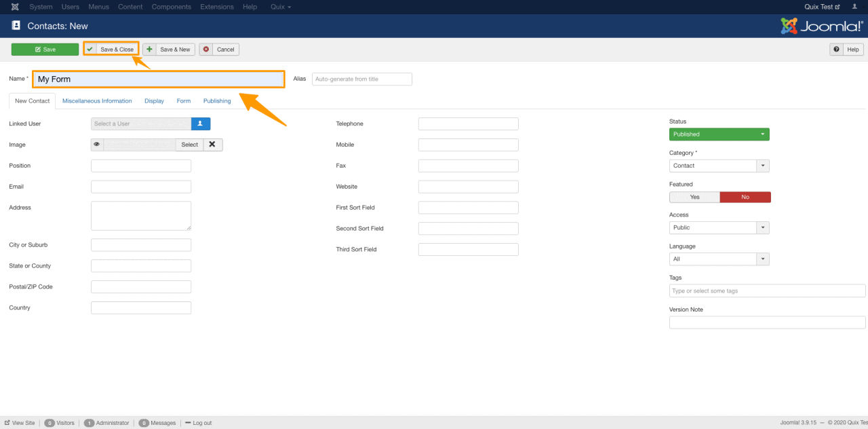Viewport: 868px width, 429px height.
Task: Set Featured to Yes
Action: coord(694,196)
